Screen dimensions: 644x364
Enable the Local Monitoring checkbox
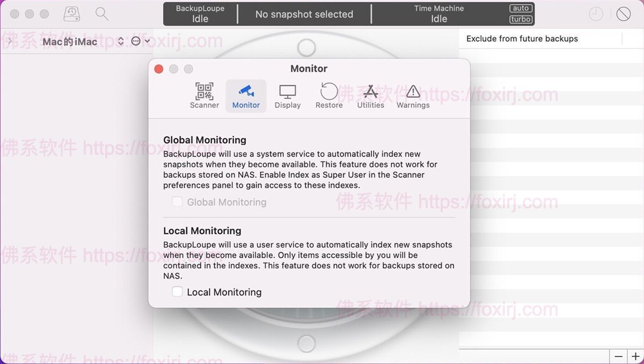(x=177, y=292)
